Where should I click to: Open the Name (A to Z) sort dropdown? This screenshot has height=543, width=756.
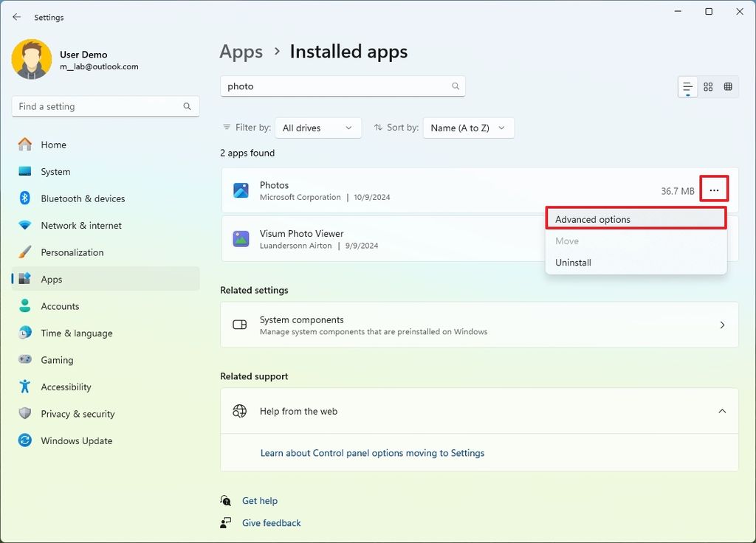(468, 127)
